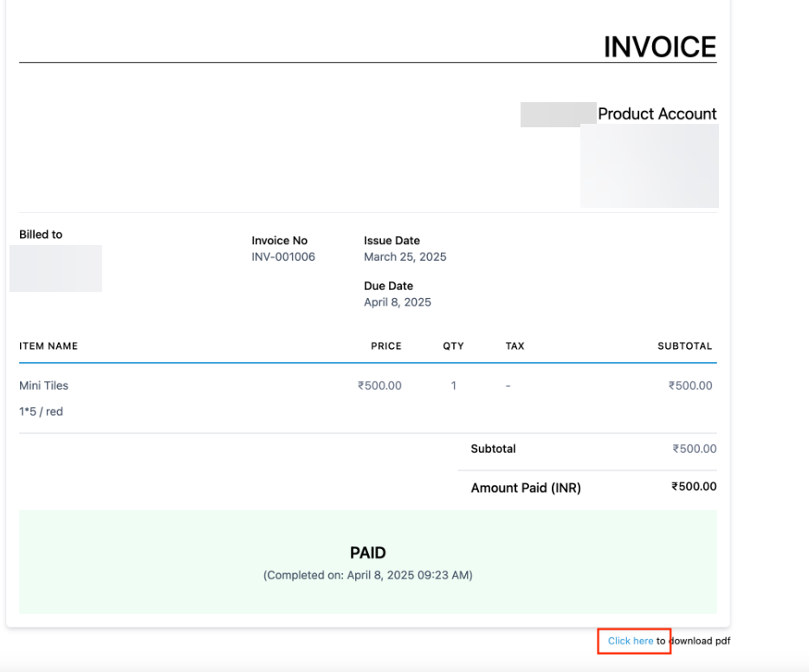
Task: Click the PRICE column header
Action: pyautogui.click(x=386, y=346)
